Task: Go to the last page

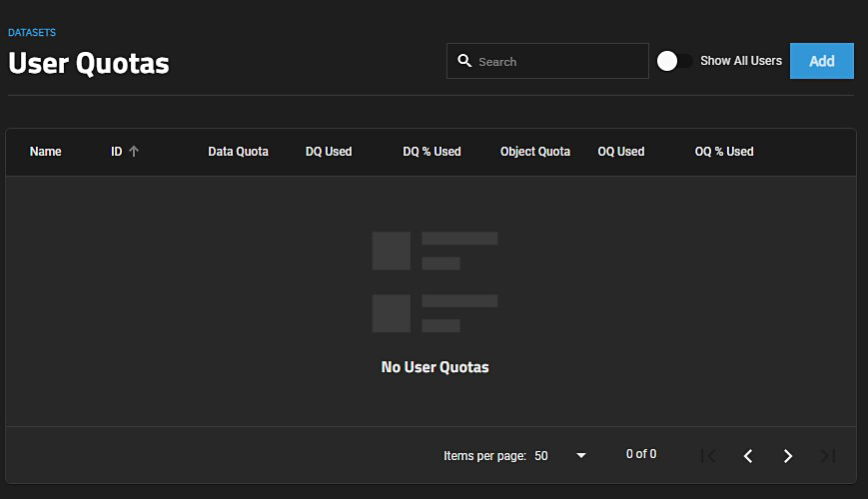Action: (x=828, y=456)
